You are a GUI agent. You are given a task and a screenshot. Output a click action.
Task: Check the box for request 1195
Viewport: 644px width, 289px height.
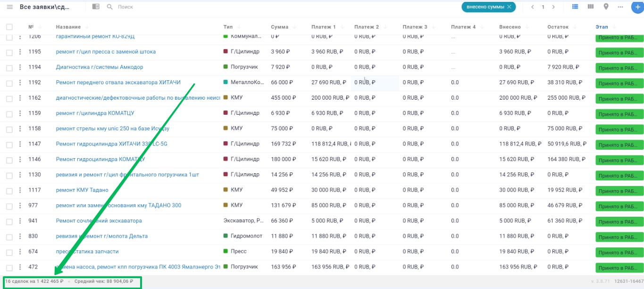coord(9,52)
